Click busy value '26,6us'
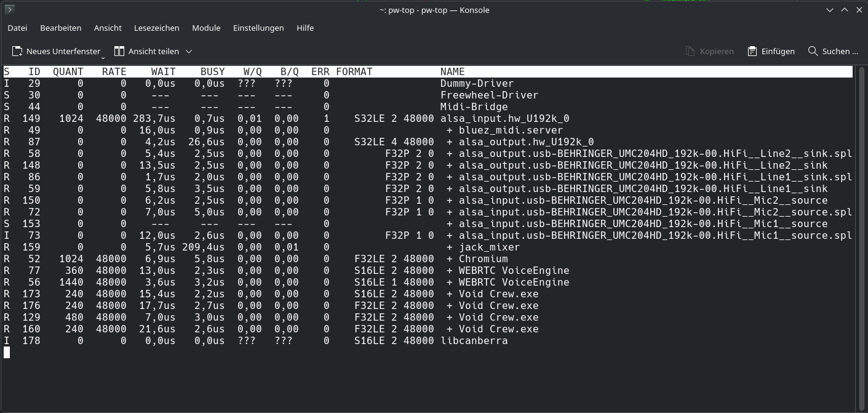 point(207,142)
